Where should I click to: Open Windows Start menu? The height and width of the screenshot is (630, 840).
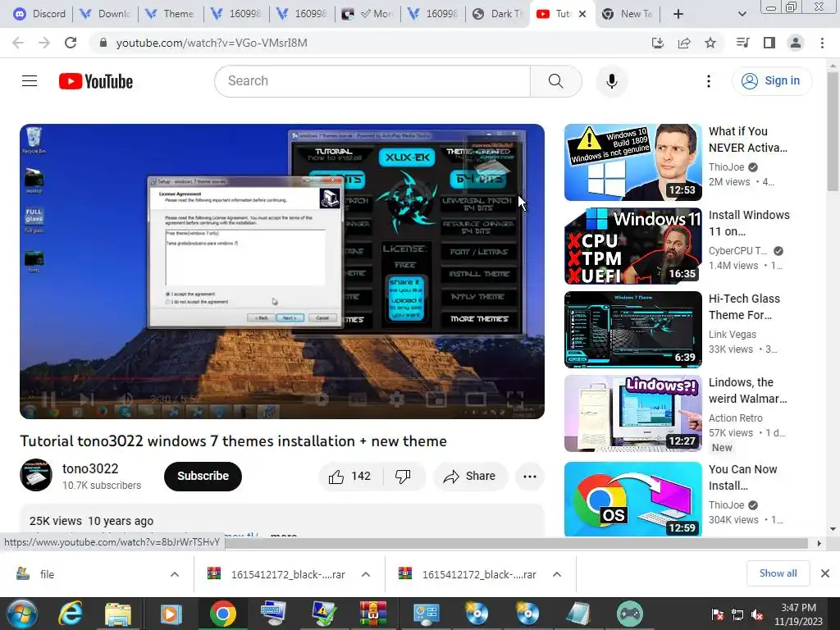click(x=21, y=614)
